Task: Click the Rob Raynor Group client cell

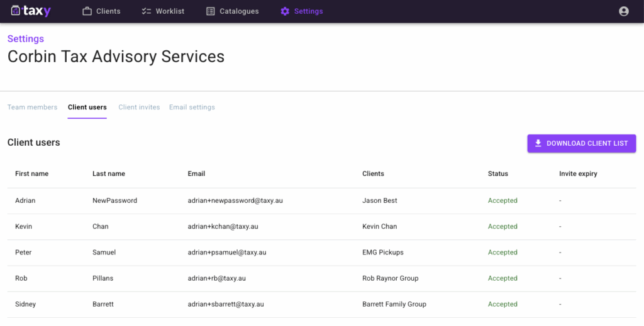Action: [390, 278]
